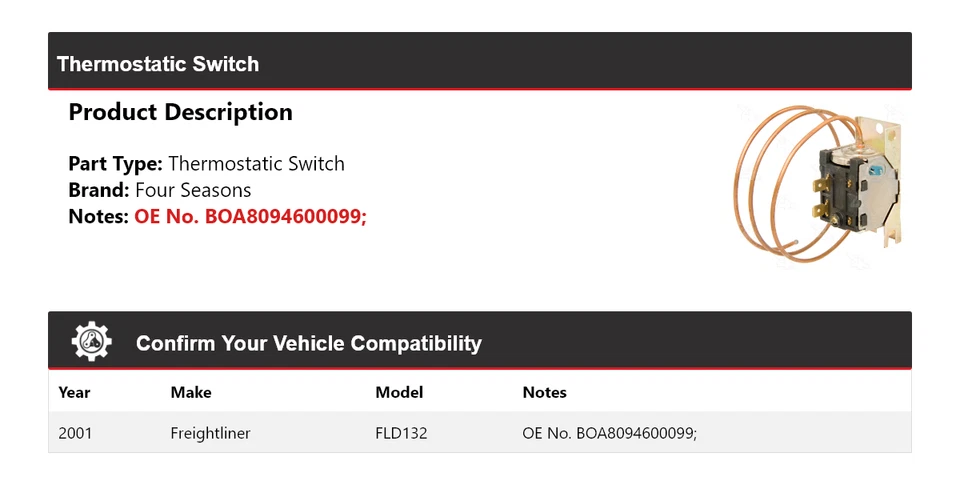
Task: Click the Thermostatic Switch header title
Action: (x=158, y=64)
